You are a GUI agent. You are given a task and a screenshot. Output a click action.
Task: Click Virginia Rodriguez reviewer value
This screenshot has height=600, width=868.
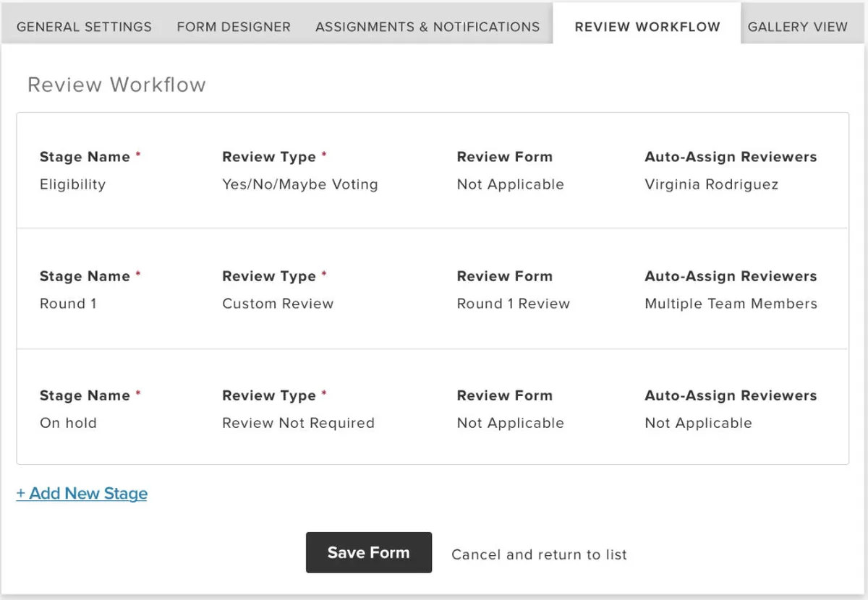pos(711,184)
